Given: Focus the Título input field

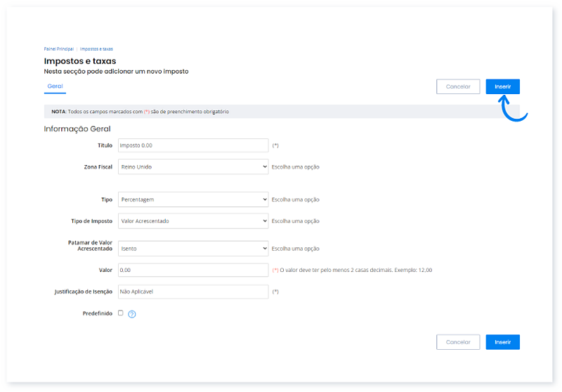Looking at the screenshot, I should coord(193,145).
